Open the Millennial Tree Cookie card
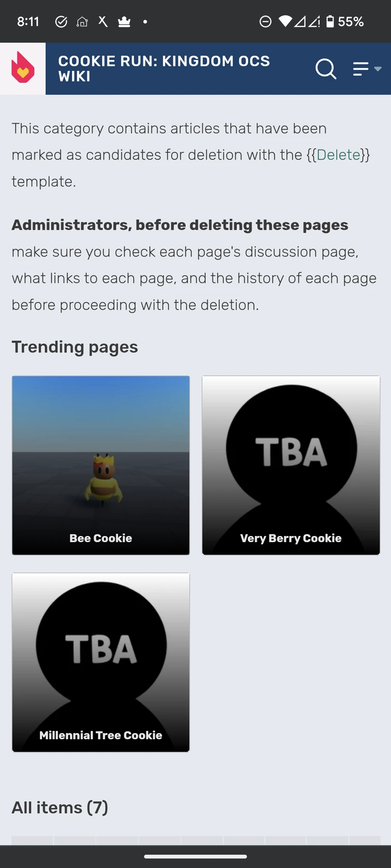 pos(101,662)
